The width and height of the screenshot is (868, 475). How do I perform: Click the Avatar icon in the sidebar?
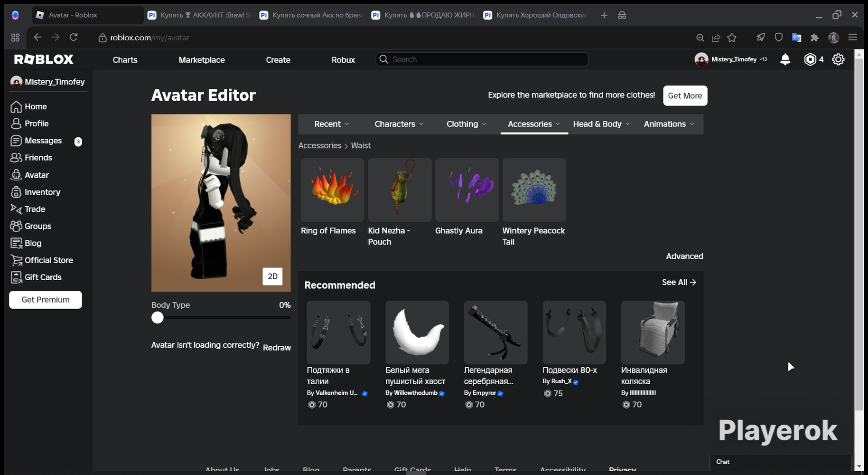[x=16, y=175]
